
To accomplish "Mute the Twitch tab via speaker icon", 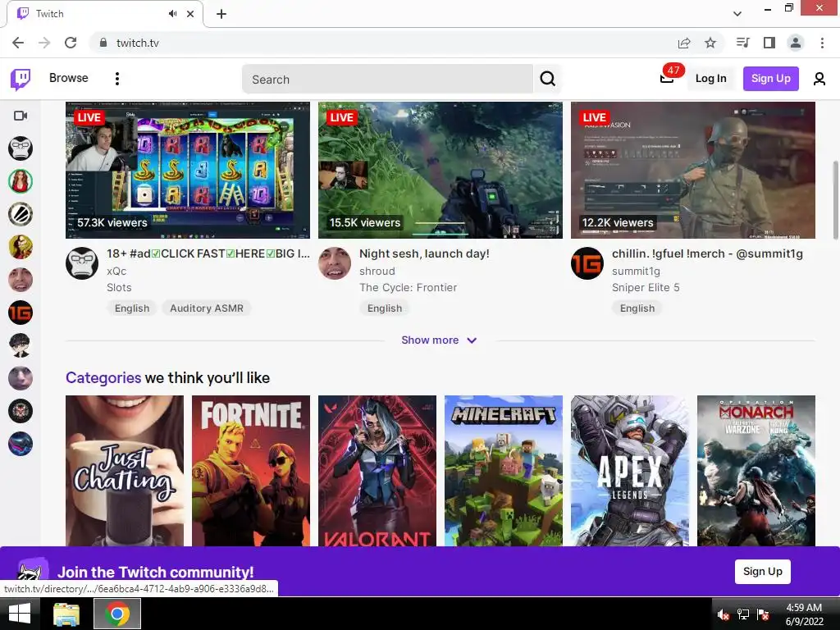I will tap(172, 14).
